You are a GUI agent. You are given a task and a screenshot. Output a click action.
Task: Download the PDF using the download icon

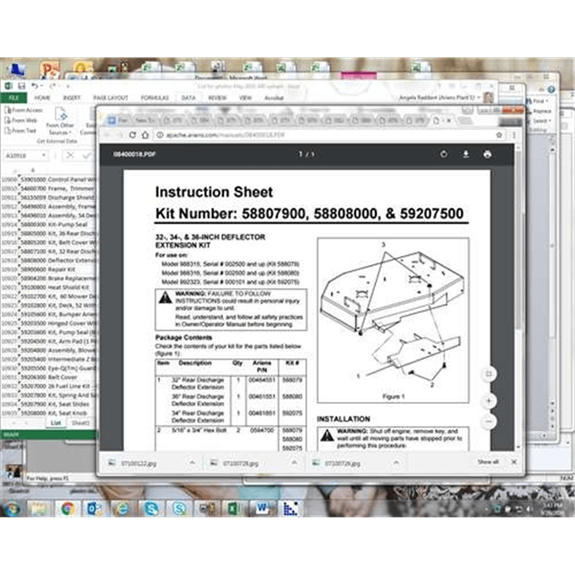(465, 154)
